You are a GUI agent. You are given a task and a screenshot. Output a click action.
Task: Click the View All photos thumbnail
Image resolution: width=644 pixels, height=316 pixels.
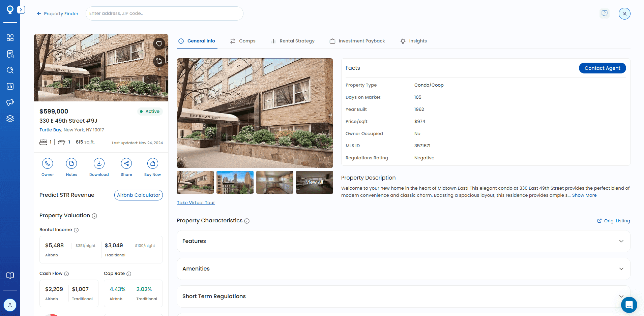tap(315, 182)
